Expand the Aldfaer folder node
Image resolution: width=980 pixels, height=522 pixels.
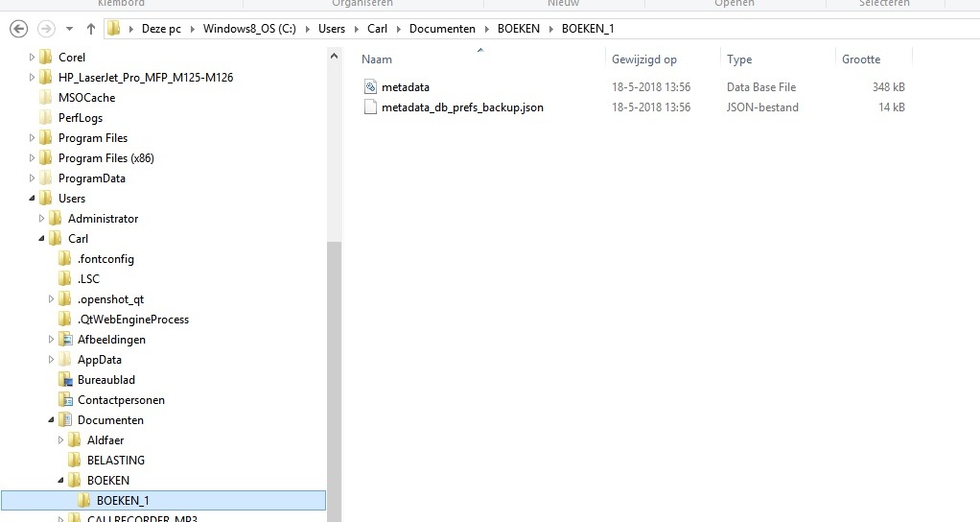point(61,440)
